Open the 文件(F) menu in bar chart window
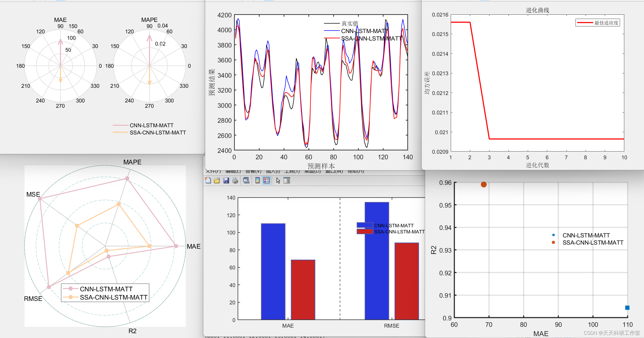Image resolution: width=644 pixels, height=338 pixels. click(213, 171)
